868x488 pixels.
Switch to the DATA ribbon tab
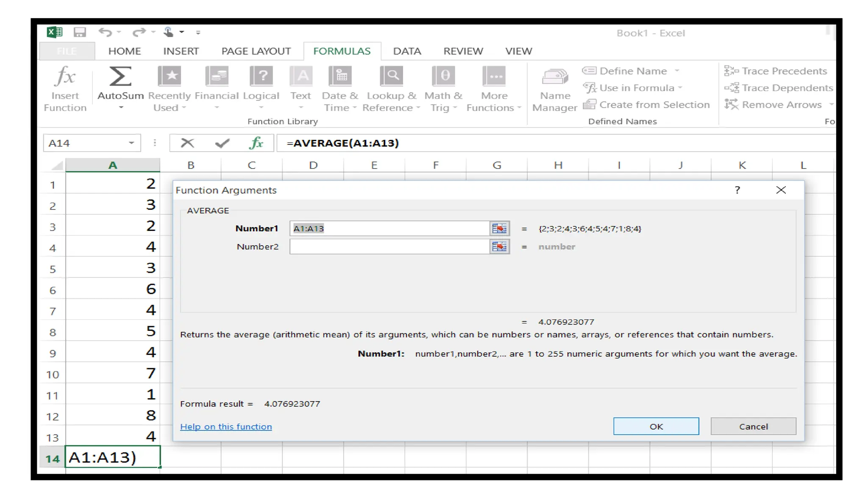point(406,51)
